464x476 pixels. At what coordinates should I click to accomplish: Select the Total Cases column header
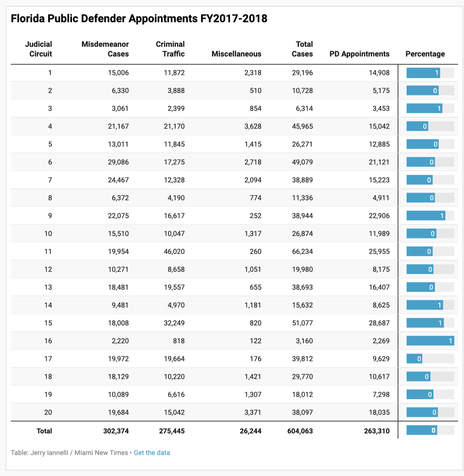[302, 49]
